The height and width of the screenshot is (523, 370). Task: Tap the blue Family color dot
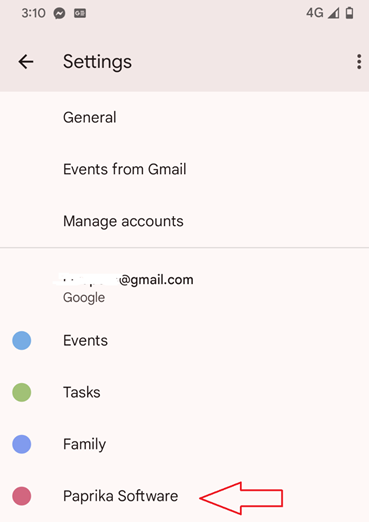click(22, 444)
